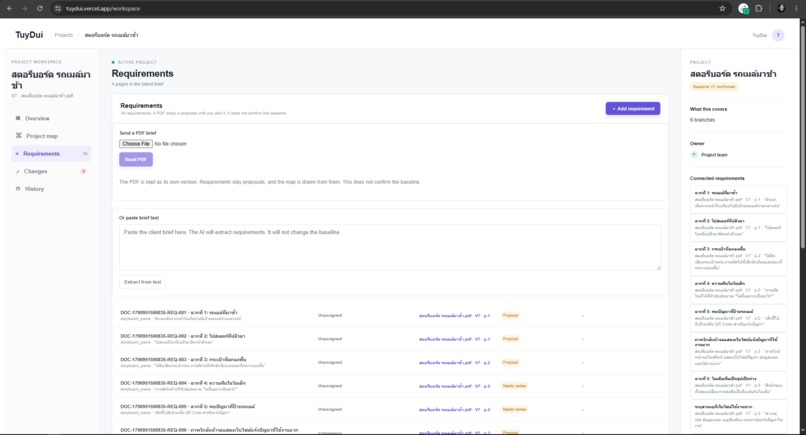Open the REQ-002 source PDF link p.1
Screen dimensions: 806x435
pyautogui.click(x=454, y=339)
